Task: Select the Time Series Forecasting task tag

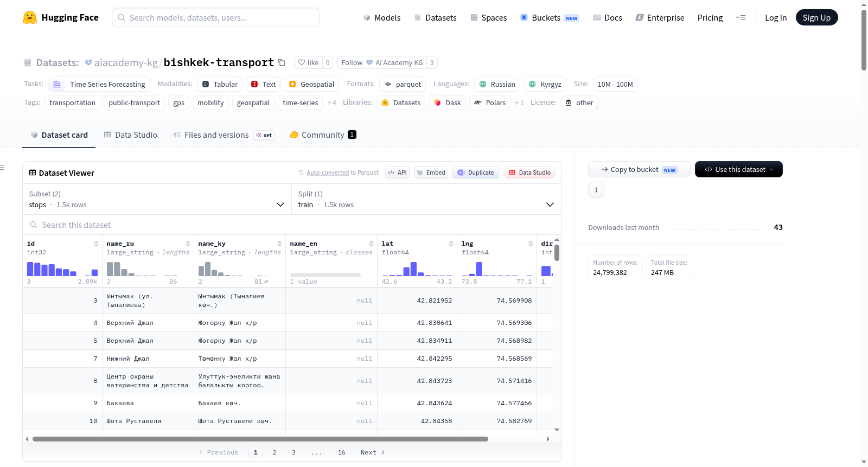Action: (x=99, y=84)
